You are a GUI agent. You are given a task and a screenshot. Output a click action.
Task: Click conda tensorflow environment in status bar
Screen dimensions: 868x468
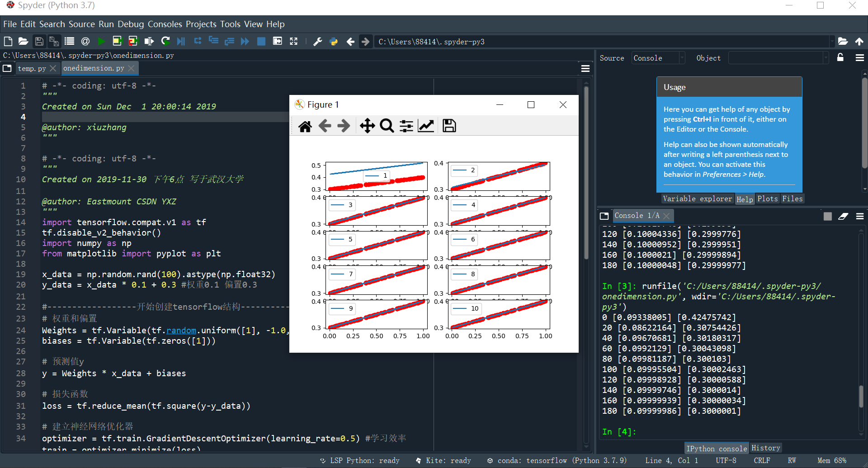(557, 460)
